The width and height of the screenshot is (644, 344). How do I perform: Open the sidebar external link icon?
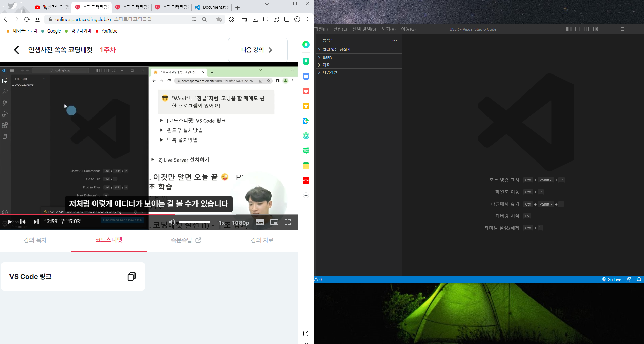click(306, 333)
